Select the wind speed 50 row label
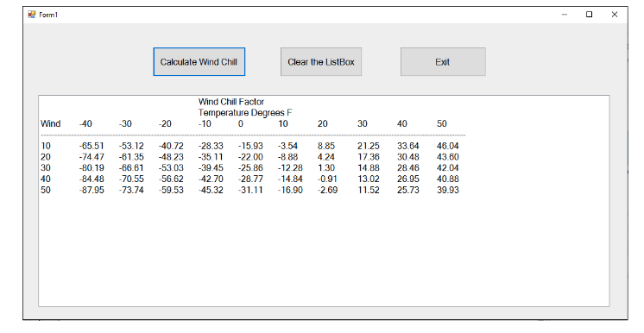The height and width of the screenshot is (333, 644). coord(46,190)
